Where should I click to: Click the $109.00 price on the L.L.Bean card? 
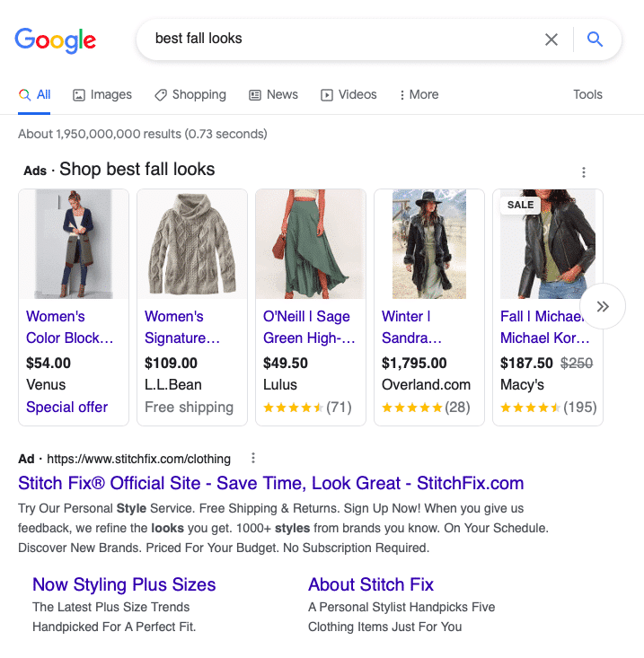171,363
